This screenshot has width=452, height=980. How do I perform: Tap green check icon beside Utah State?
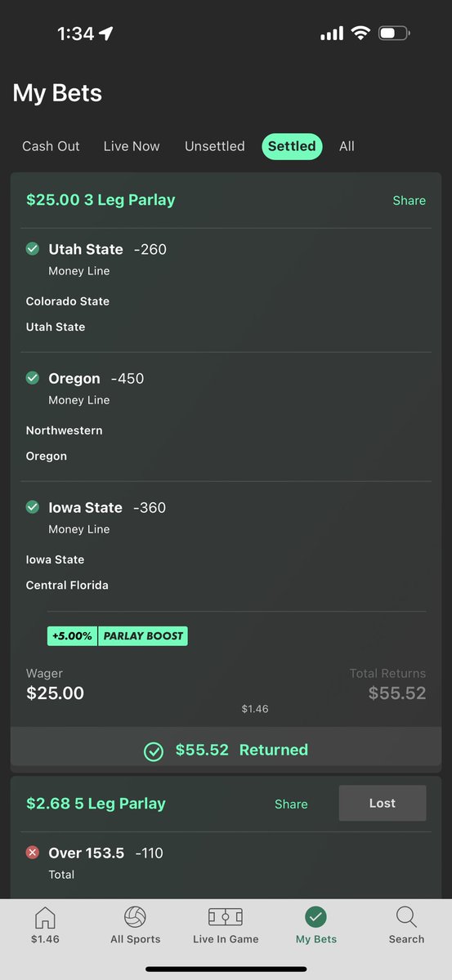click(33, 249)
